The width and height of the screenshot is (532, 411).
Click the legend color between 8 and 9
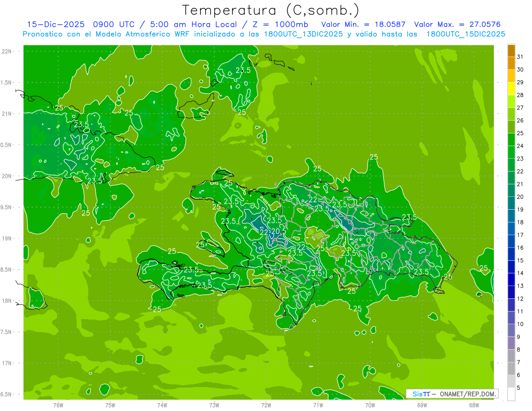[511, 343]
